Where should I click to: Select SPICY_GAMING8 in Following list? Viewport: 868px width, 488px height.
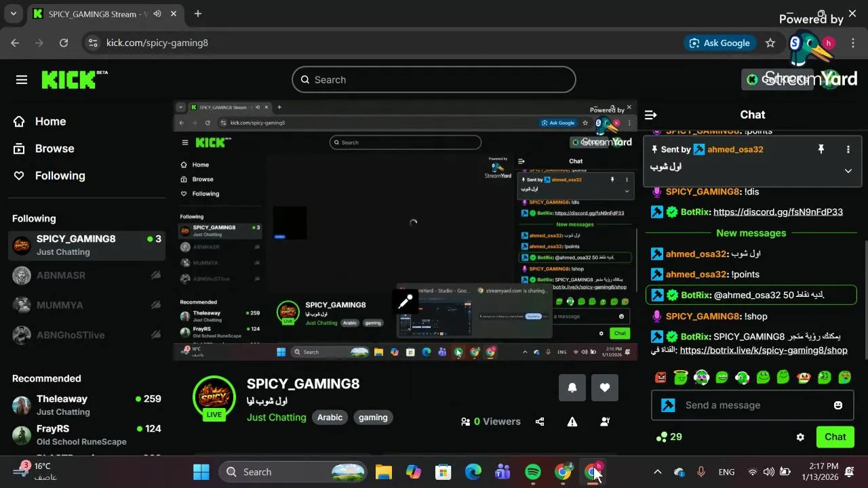(x=87, y=245)
